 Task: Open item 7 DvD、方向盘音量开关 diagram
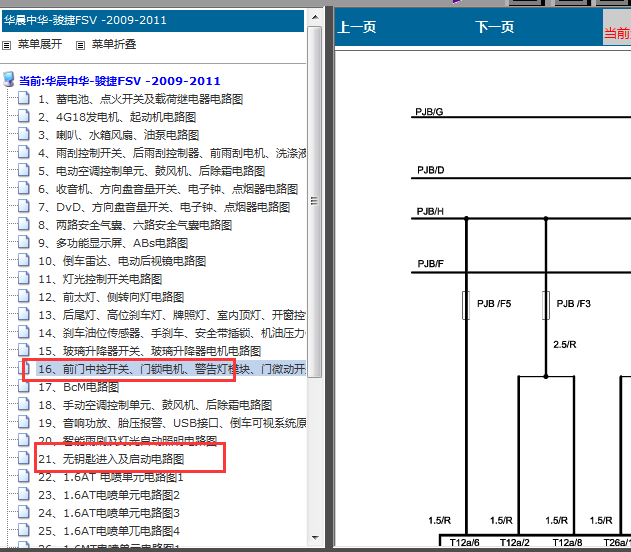164,207
